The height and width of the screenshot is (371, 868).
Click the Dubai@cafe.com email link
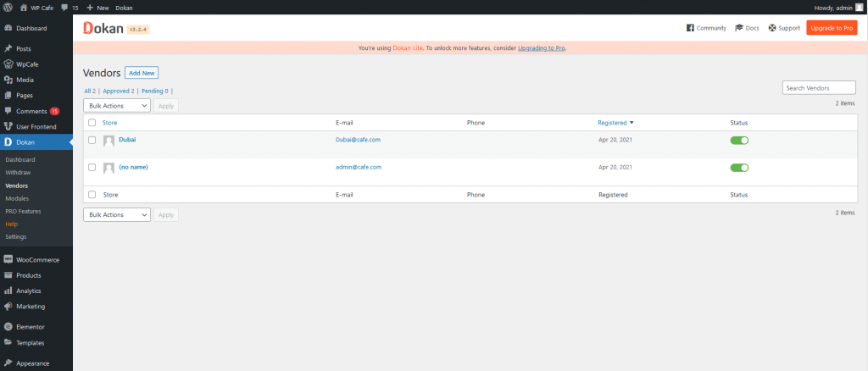[x=358, y=139]
